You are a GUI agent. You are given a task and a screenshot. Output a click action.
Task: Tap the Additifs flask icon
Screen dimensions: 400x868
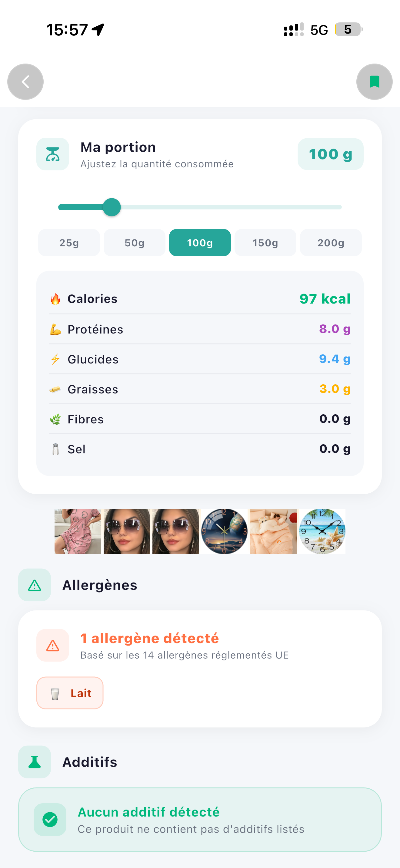[x=35, y=762]
